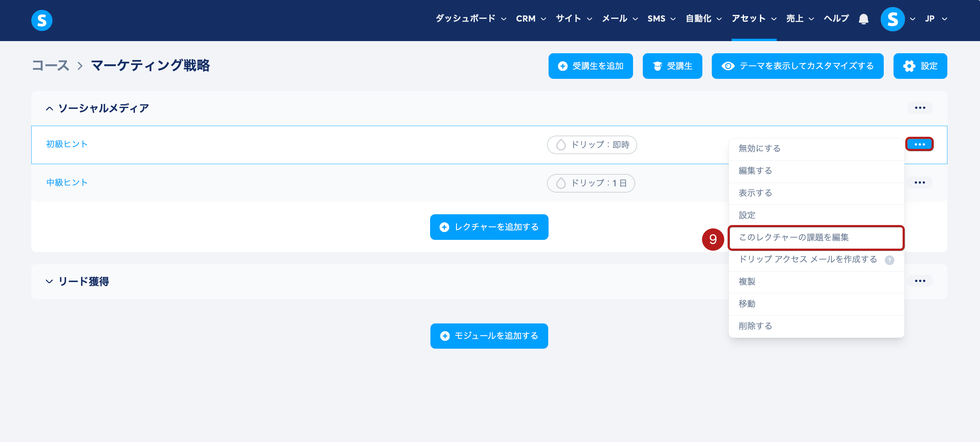Open three-dot menu for リード獲得 module
Screen dimensions: 980x442
(x=919, y=281)
